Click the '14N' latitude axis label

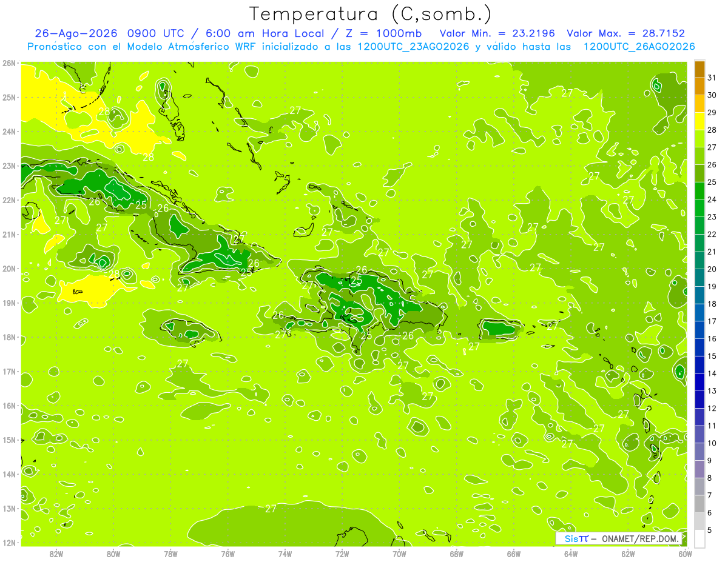point(9,474)
